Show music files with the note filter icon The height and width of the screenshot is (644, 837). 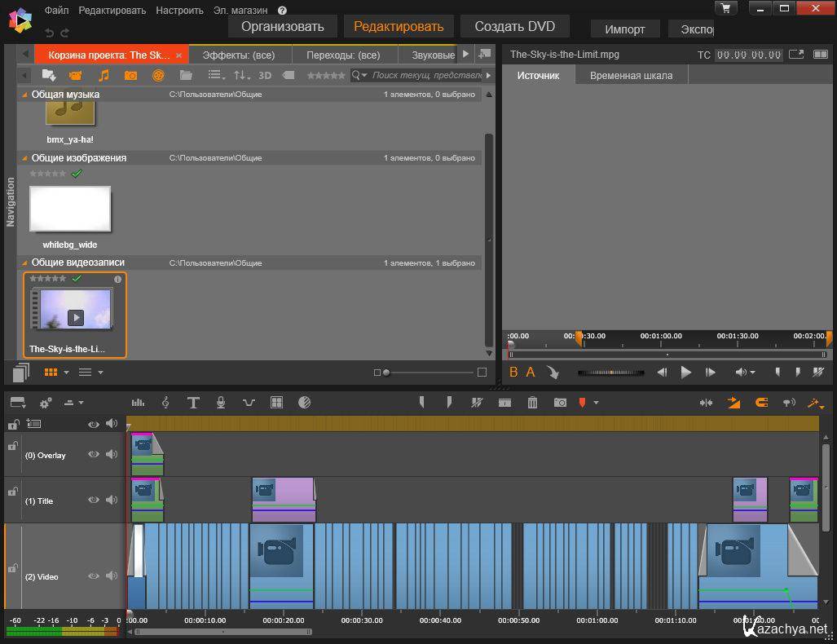tap(104, 75)
